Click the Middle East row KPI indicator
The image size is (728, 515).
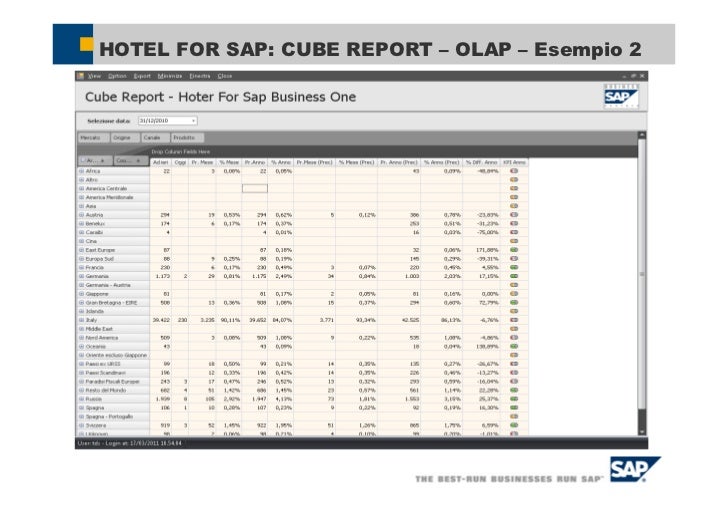[514, 329]
